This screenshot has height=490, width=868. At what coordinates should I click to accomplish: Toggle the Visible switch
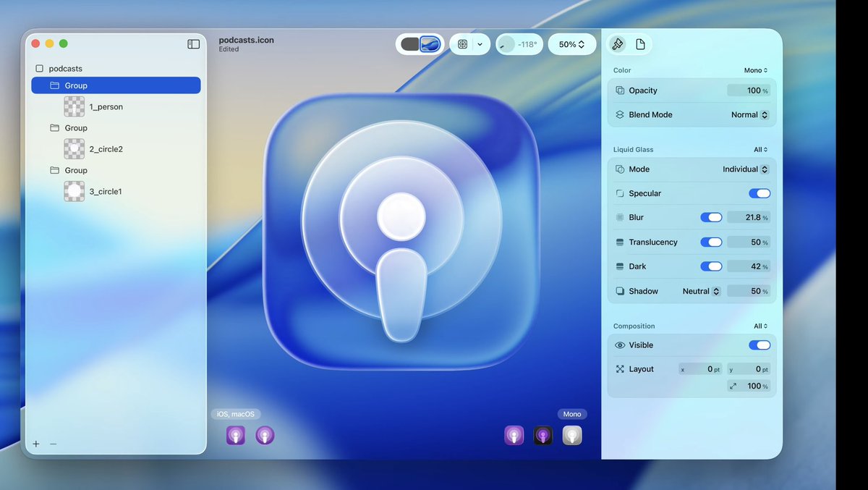[759, 345]
